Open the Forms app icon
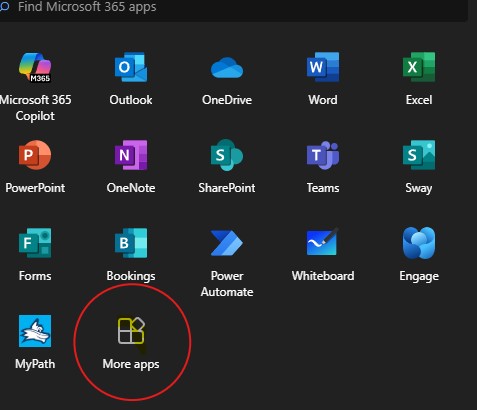 pyautogui.click(x=35, y=243)
